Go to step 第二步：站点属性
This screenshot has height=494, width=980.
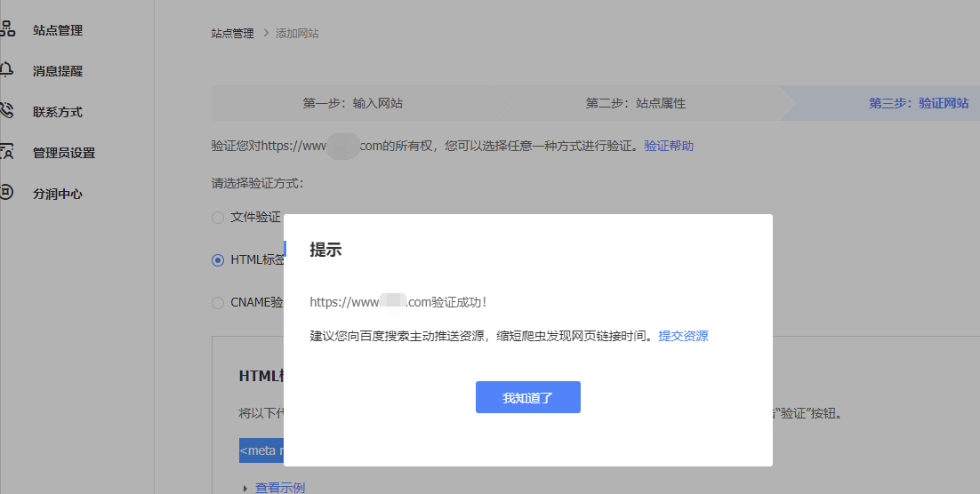coord(635,103)
